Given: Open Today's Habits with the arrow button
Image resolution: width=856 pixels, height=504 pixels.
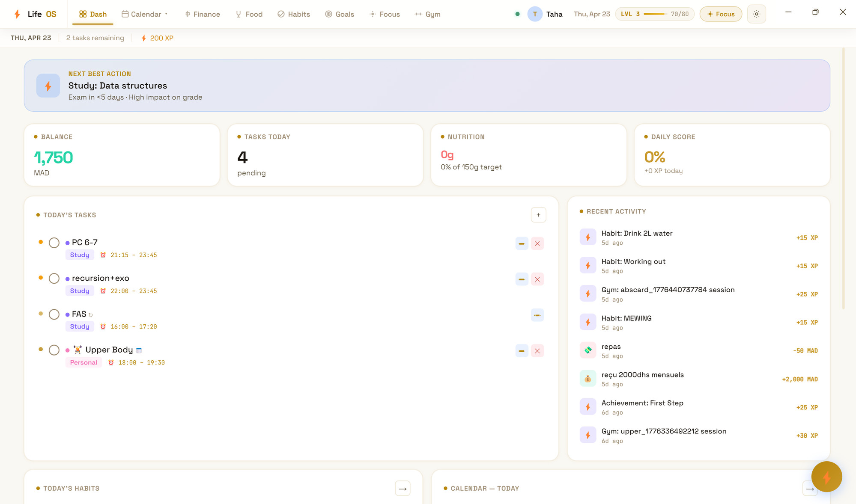Looking at the screenshot, I should (x=402, y=488).
